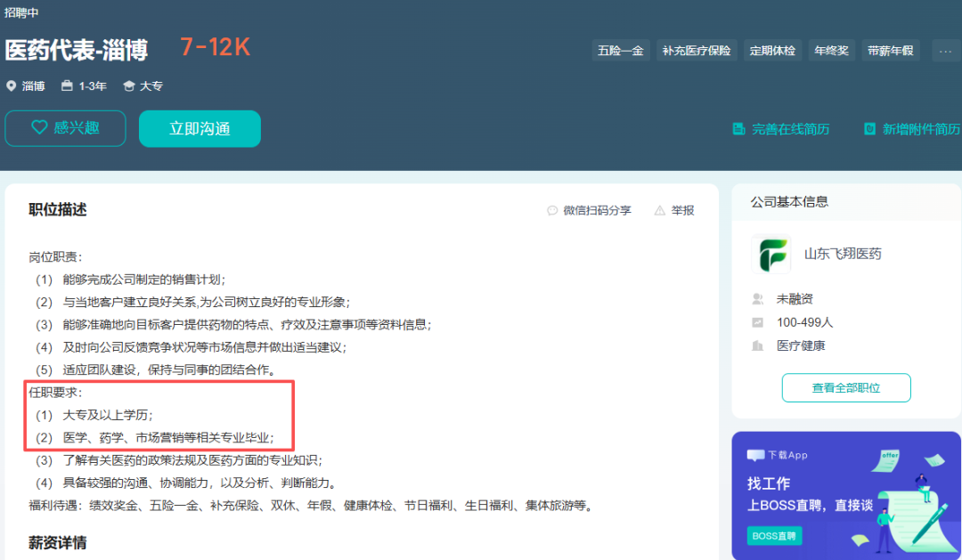
Task: Report the posting with 举报
Action: 682,210
